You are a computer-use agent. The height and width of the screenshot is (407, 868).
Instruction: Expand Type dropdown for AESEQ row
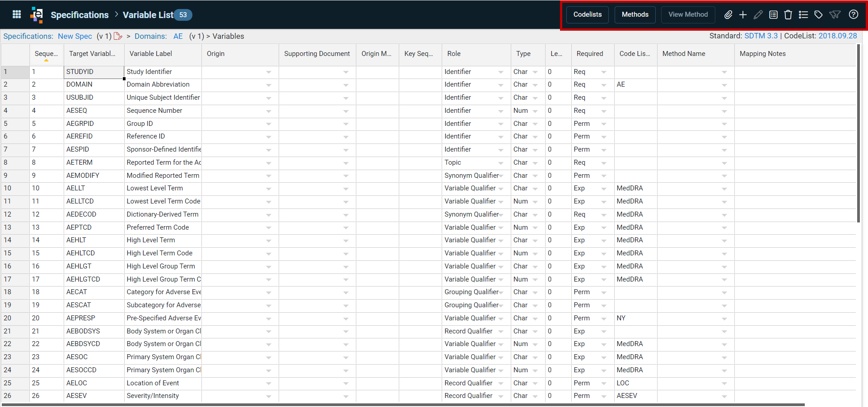[x=535, y=111]
